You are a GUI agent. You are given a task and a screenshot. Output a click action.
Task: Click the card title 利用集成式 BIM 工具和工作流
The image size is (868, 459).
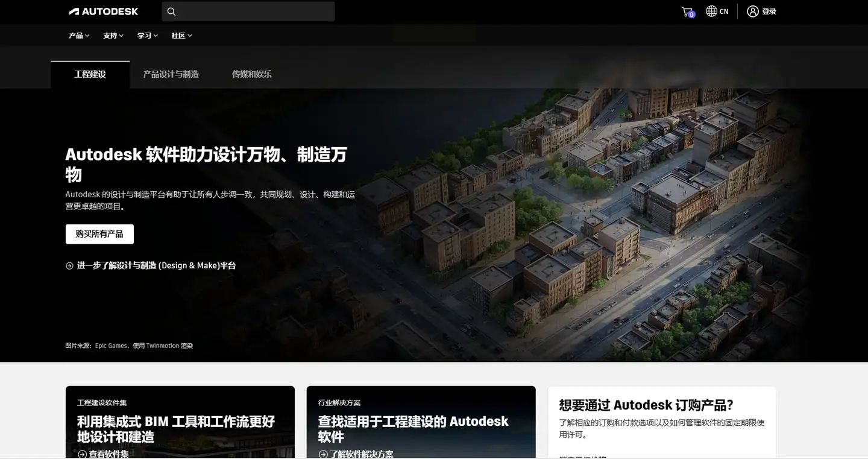[176, 429]
